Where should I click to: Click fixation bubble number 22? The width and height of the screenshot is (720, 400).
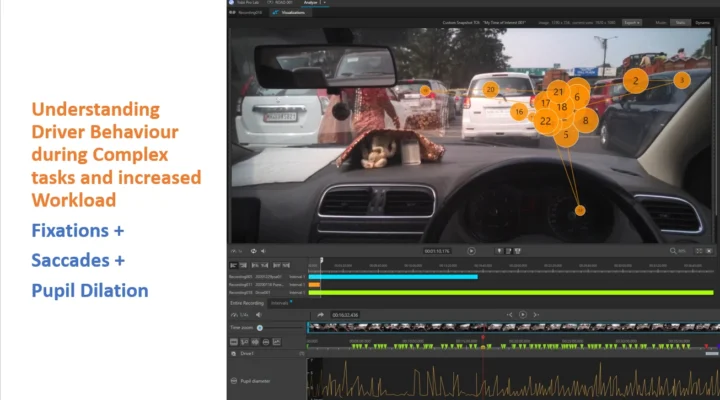[x=546, y=121]
